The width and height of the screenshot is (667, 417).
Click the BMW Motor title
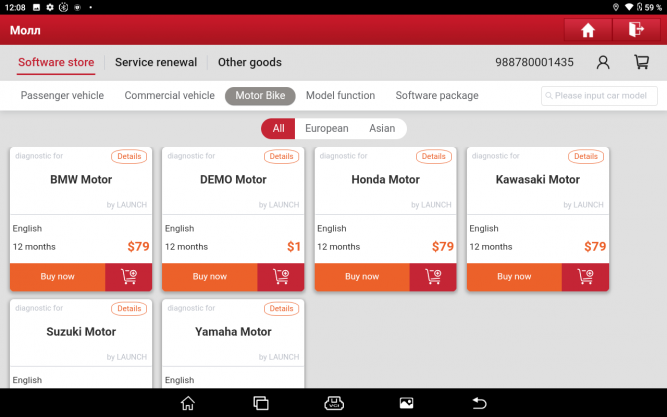[x=81, y=180]
